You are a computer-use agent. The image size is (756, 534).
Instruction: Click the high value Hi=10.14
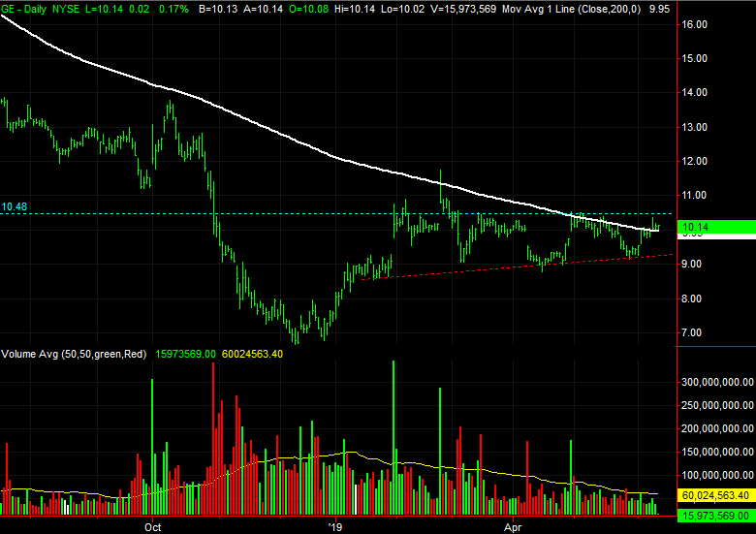355,9
